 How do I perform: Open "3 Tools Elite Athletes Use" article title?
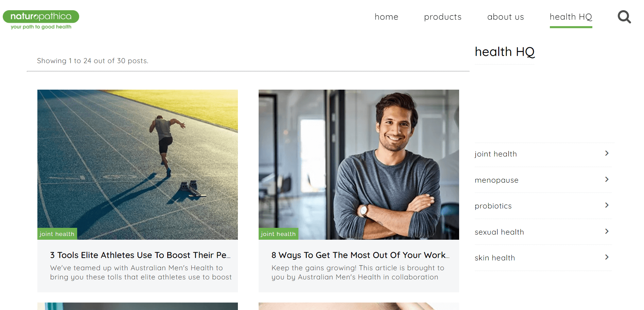(140, 255)
